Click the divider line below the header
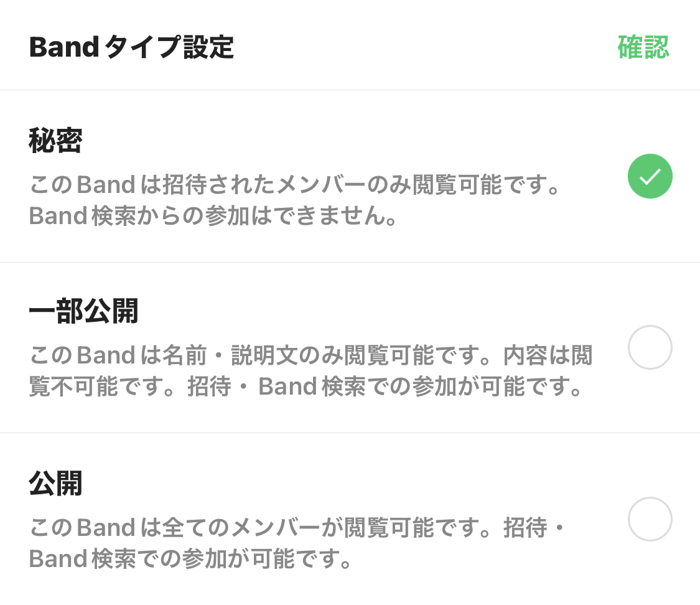 (350, 90)
